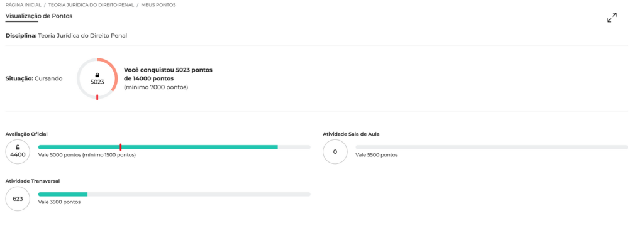Open Teoria Jurídica do Direito Penal breadcrumb
644x238 pixels.
(91, 5)
